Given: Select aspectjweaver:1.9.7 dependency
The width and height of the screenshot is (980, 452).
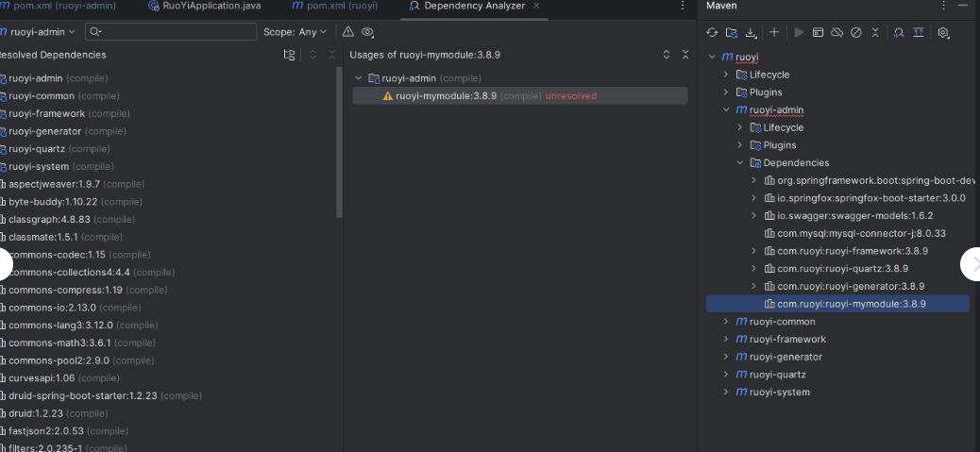Looking at the screenshot, I should (x=72, y=184).
